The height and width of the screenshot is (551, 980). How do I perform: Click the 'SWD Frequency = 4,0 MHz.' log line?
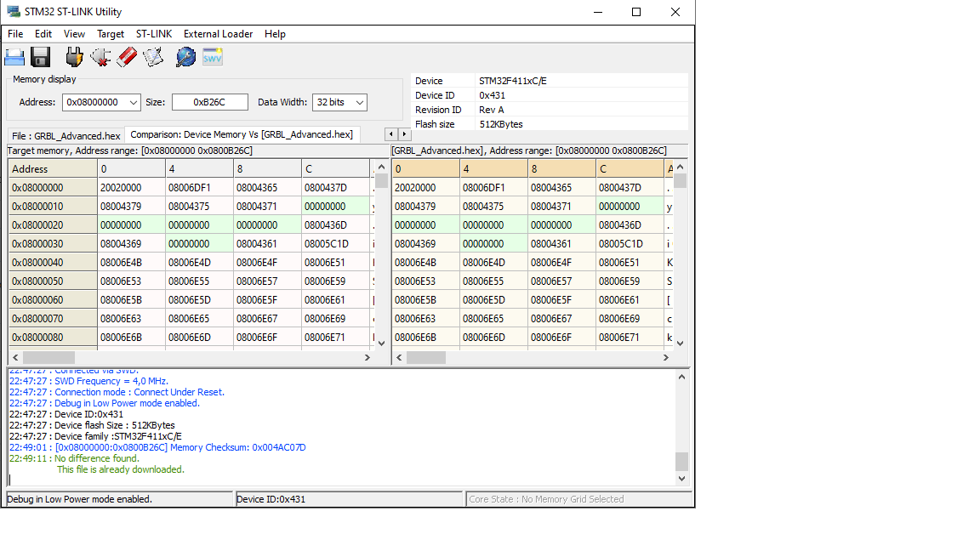click(88, 381)
